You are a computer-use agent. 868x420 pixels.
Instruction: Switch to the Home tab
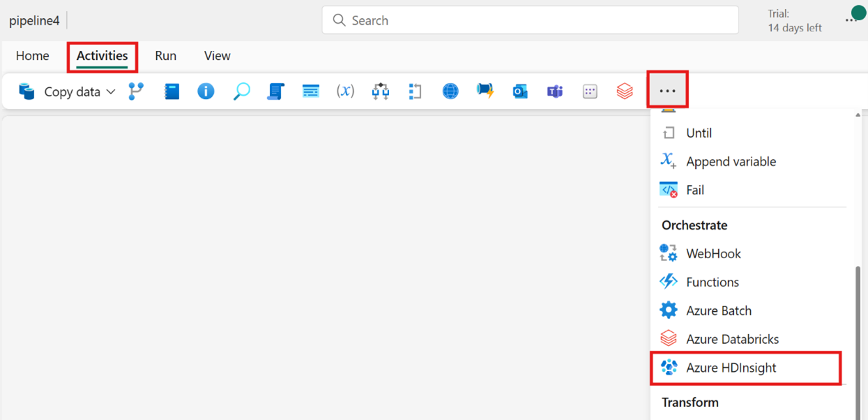[x=33, y=56]
